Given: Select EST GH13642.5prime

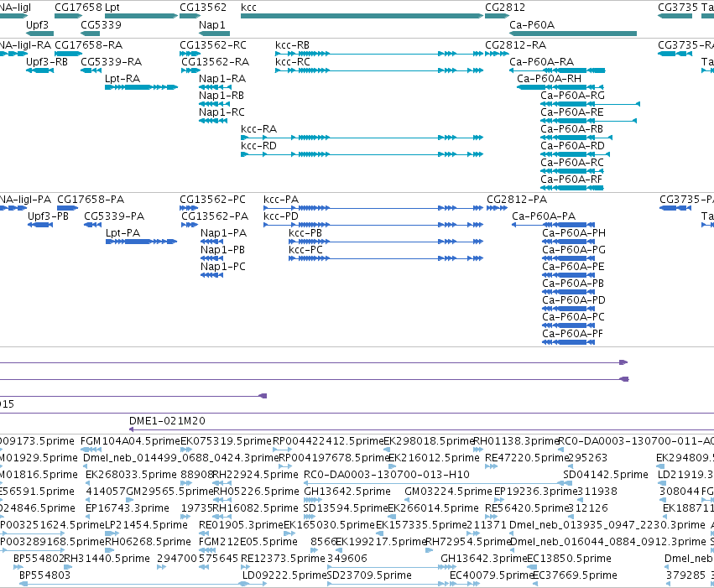Looking at the screenshot, I should tap(347, 492).
